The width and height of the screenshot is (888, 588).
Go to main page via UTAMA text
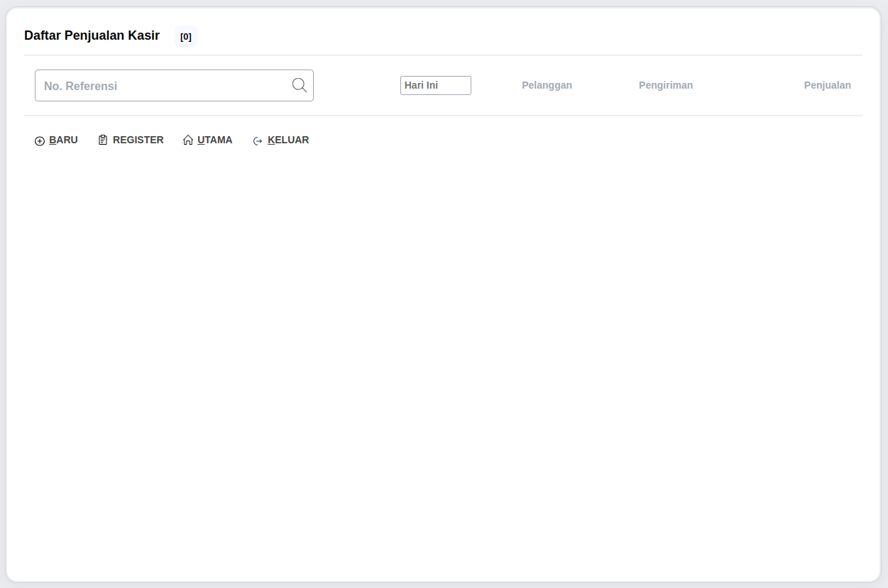(x=214, y=140)
